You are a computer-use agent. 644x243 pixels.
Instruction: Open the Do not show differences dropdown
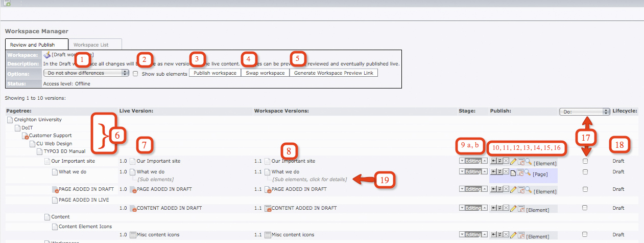coord(86,73)
